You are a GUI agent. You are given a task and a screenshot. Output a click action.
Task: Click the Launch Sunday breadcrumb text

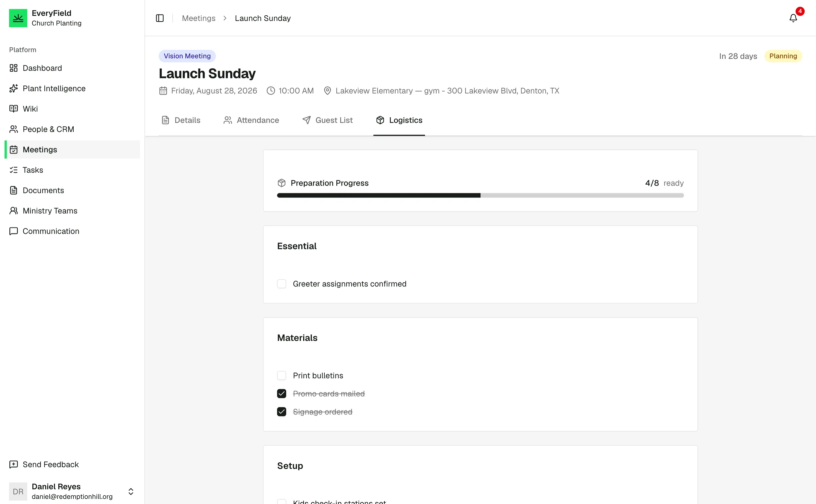click(263, 18)
